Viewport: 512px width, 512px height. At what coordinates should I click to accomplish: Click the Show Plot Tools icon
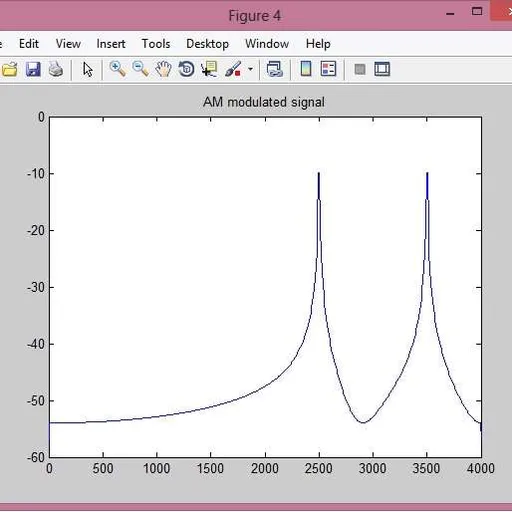click(382, 69)
